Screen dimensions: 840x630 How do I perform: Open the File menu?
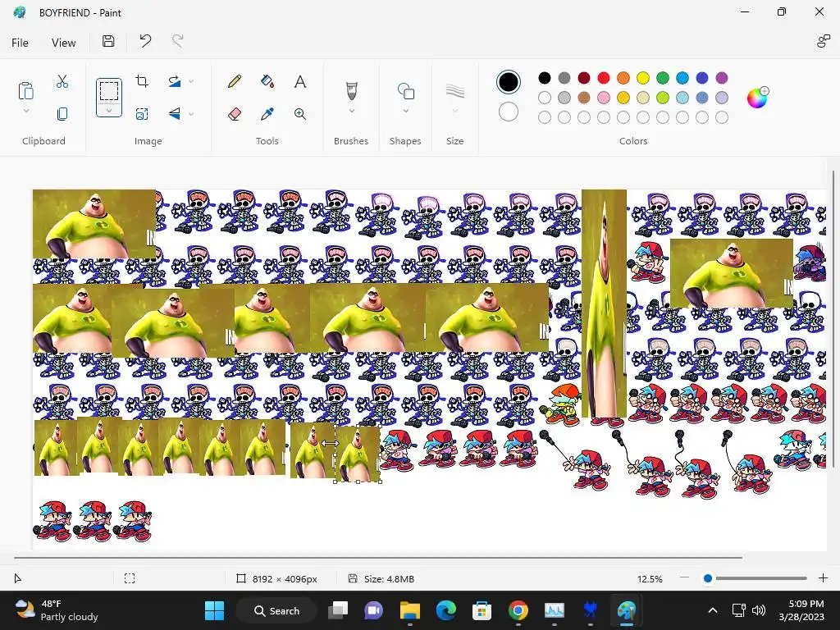tap(20, 43)
